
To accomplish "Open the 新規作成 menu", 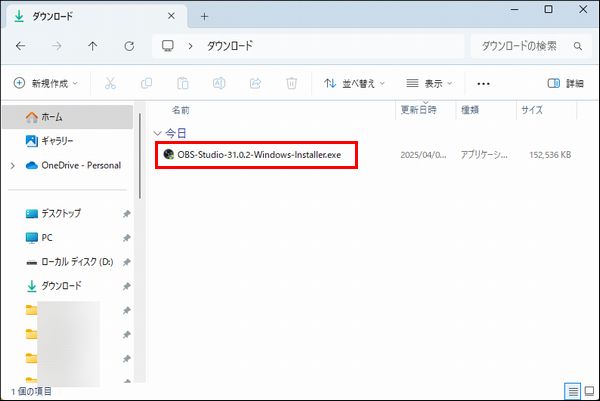I will pos(46,83).
